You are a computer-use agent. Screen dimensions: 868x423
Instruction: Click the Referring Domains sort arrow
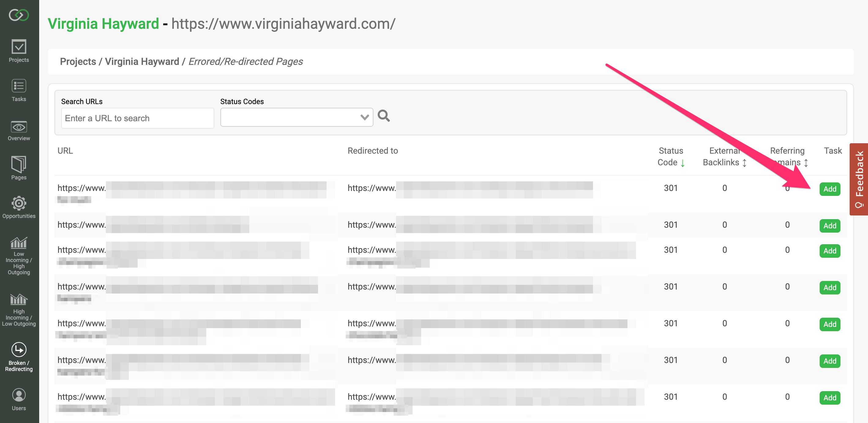(x=808, y=162)
